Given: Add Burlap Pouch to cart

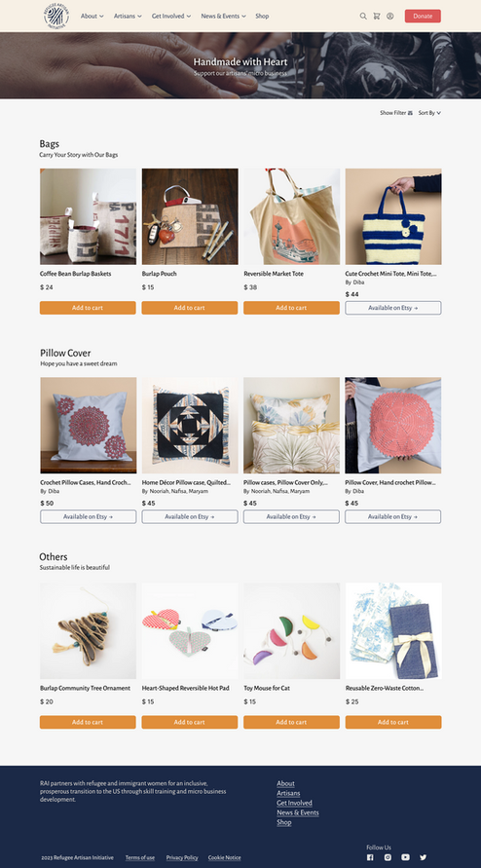Looking at the screenshot, I should (x=190, y=308).
